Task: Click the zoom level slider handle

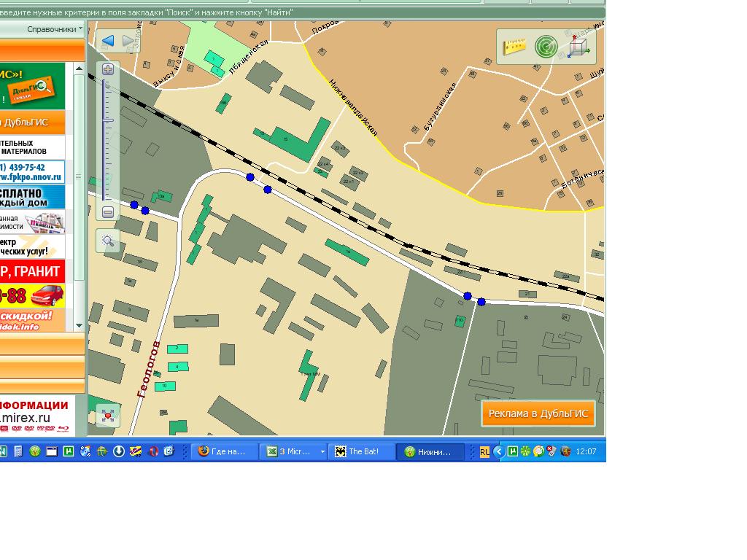Action: tap(108, 120)
